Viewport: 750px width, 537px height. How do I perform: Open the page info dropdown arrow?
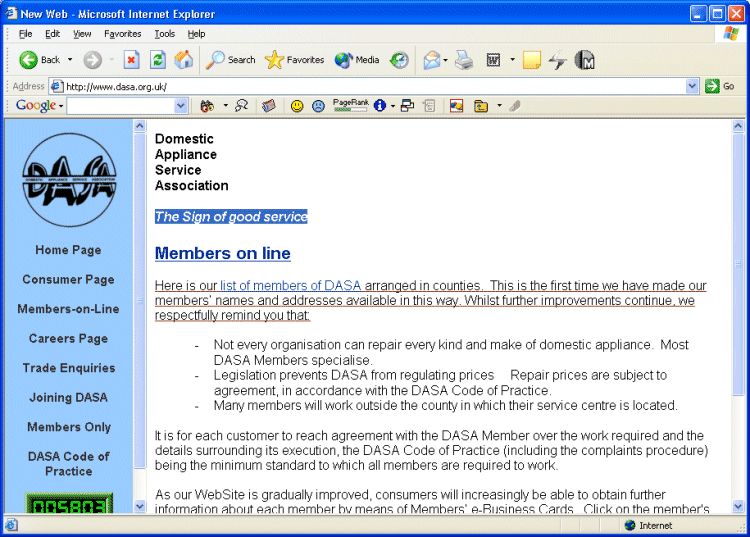(393, 106)
